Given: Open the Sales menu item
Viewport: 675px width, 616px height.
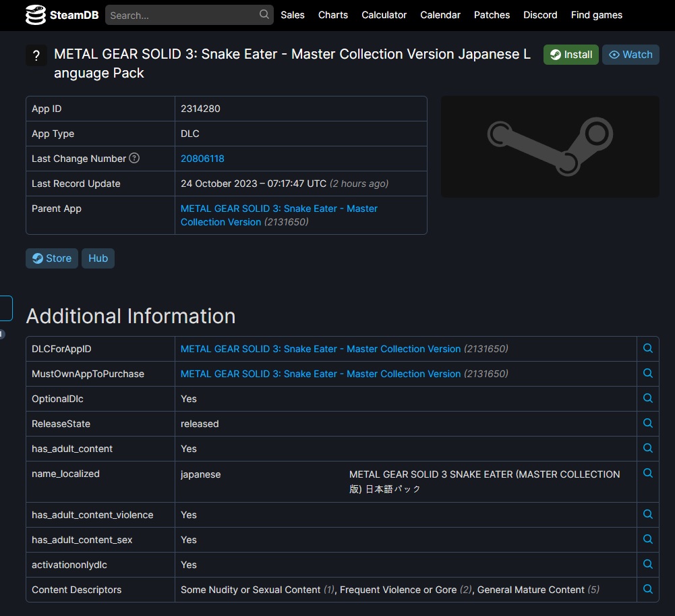Looking at the screenshot, I should (x=293, y=15).
